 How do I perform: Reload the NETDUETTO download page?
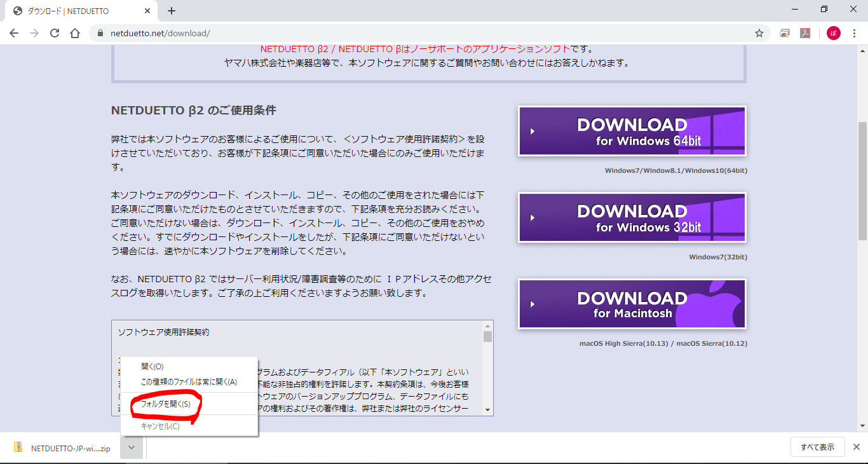point(55,33)
